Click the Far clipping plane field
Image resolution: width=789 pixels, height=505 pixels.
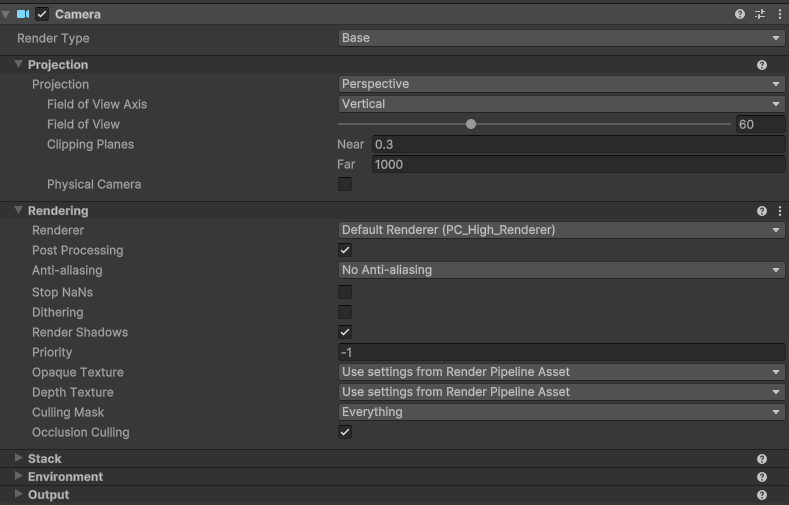tap(579, 164)
